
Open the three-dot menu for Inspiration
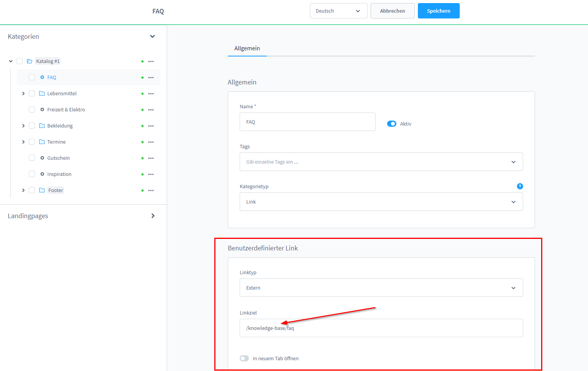click(151, 174)
